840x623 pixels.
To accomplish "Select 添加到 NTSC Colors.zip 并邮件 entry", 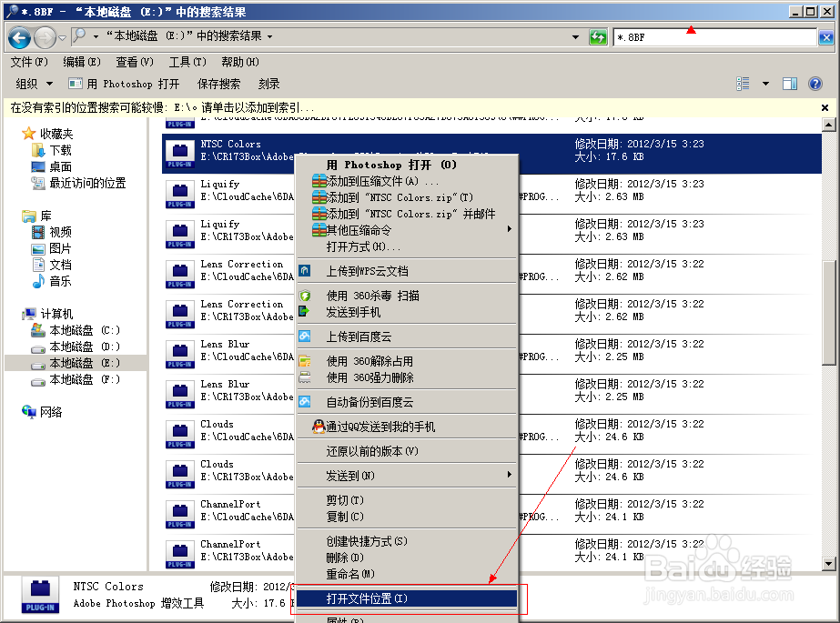I will click(407, 214).
